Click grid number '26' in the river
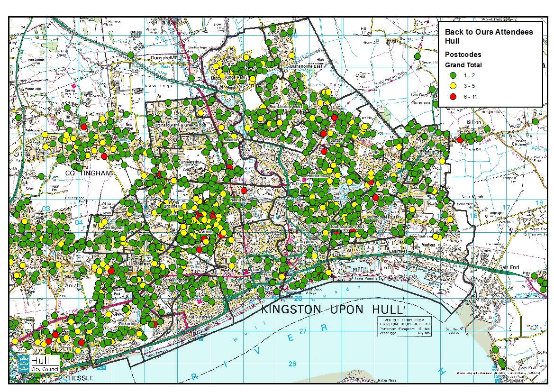The width and height of the screenshot is (554, 392). click(x=292, y=364)
